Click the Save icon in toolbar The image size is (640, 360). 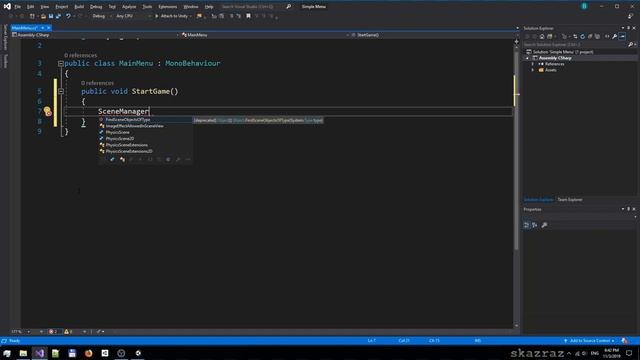pyautogui.click(x=51, y=16)
